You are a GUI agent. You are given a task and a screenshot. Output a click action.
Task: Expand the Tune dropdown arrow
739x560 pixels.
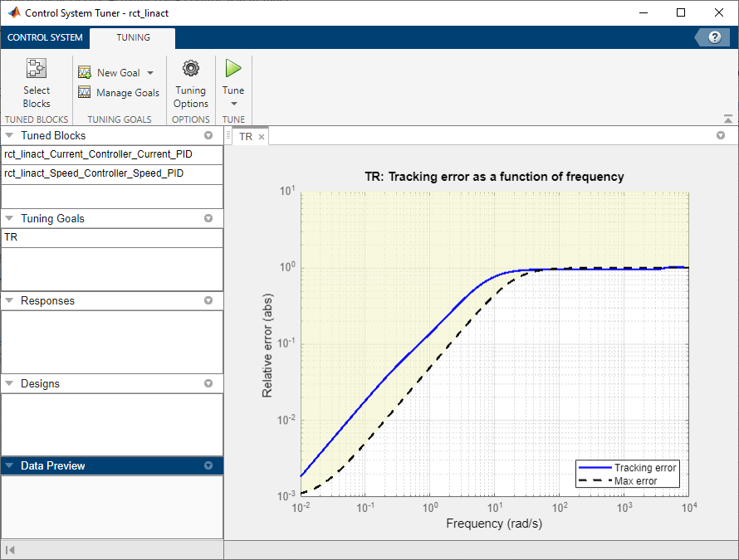[x=233, y=104]
